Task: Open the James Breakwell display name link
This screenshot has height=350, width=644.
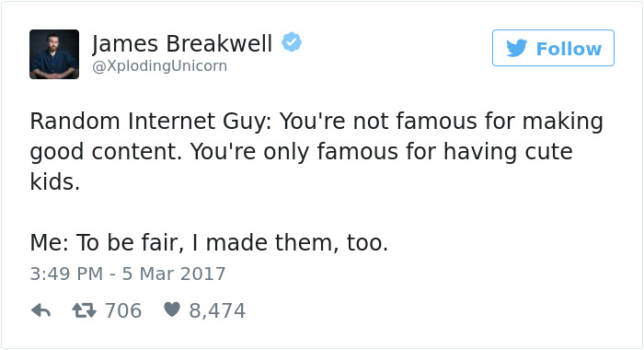Action: coord(182,43)
